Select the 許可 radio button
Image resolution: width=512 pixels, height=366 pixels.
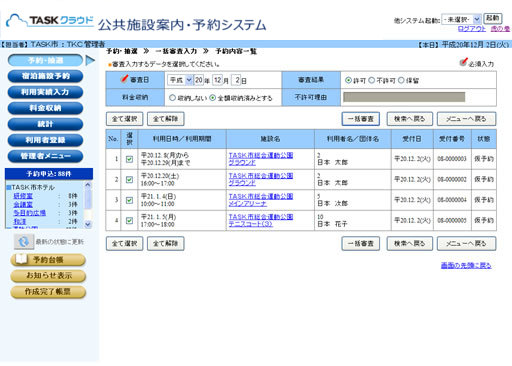(x=348, y=80)
